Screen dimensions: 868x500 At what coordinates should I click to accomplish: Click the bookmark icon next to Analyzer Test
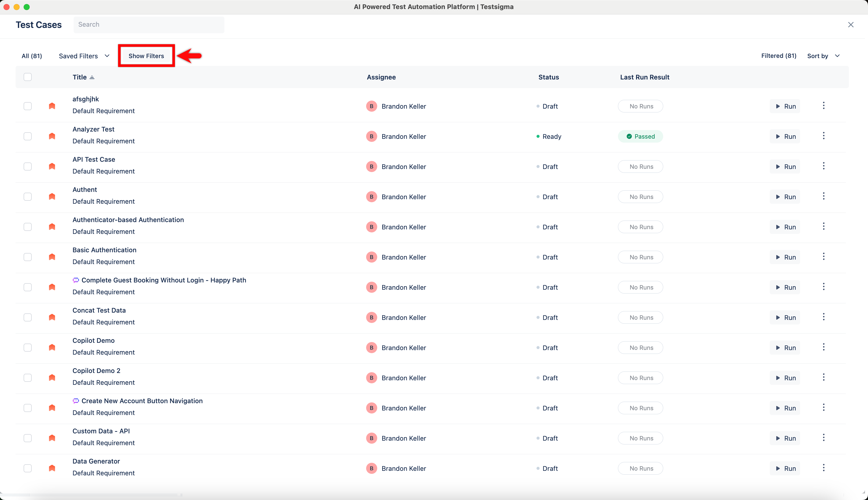(52, 136)
